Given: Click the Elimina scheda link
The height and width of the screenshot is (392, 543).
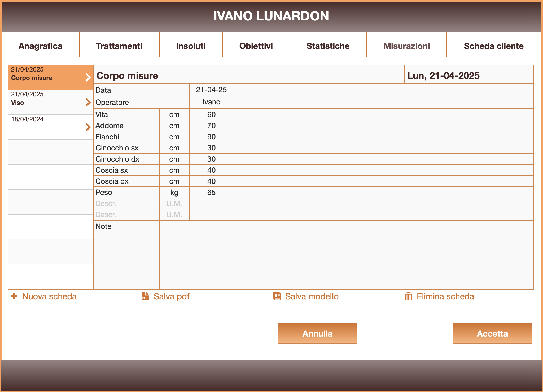Looking at the screenshot, I should tap(445, 296).
